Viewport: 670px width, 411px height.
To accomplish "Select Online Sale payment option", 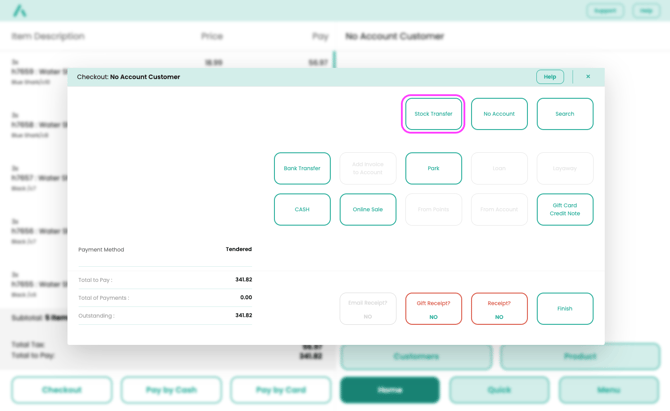I will pos(367,209).
